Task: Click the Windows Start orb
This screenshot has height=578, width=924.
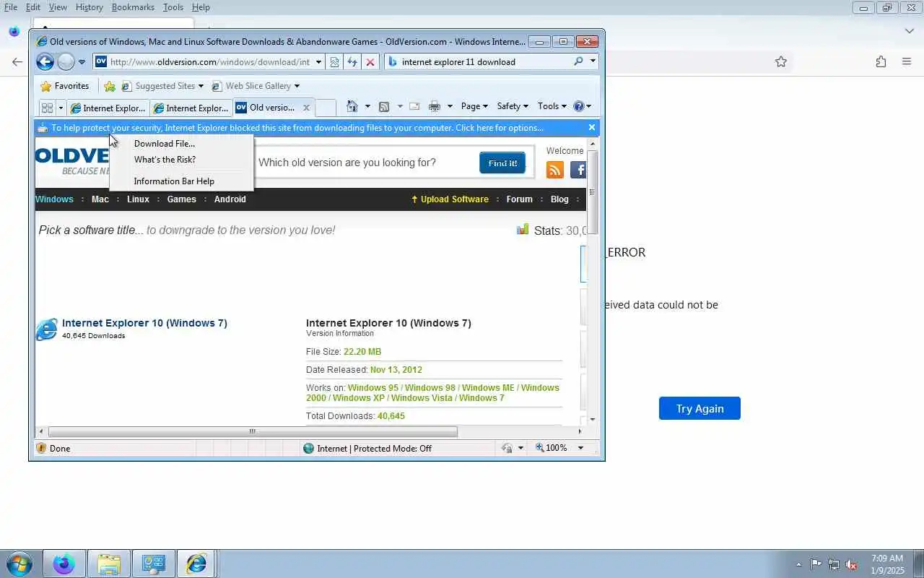Action: click(19, 564)
